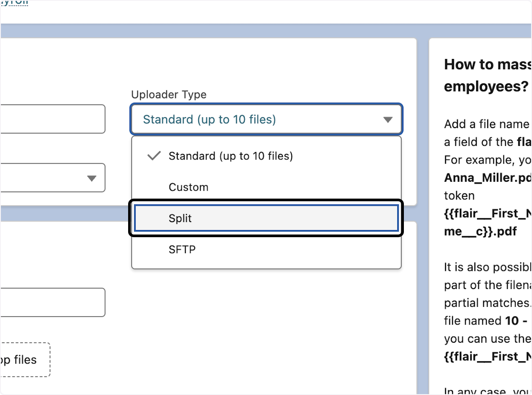Click the Uploader Type field label
This screenshot has height=395, width=532.
coord(168,94)
